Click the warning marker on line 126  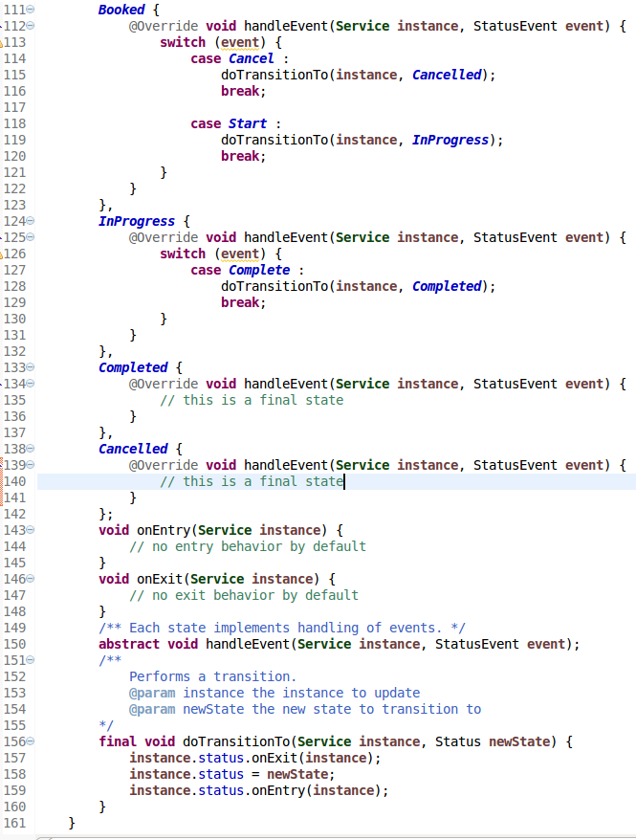[2, 254]
